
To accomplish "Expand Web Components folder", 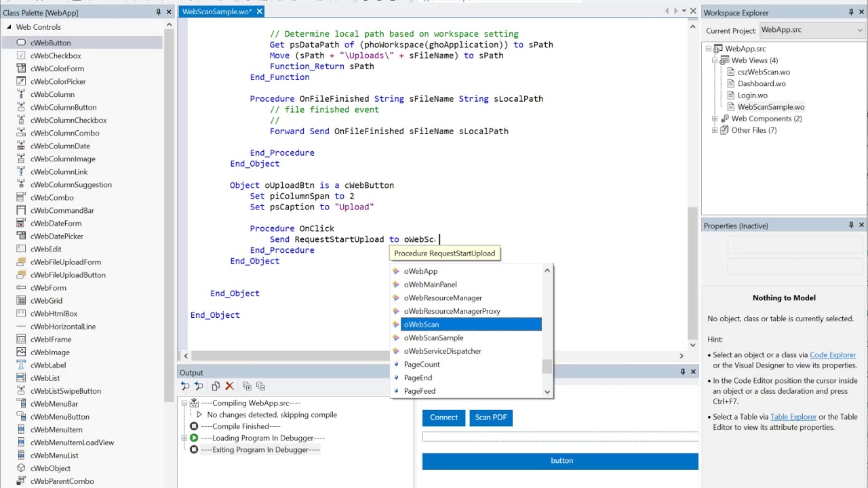I will point(715,119).
